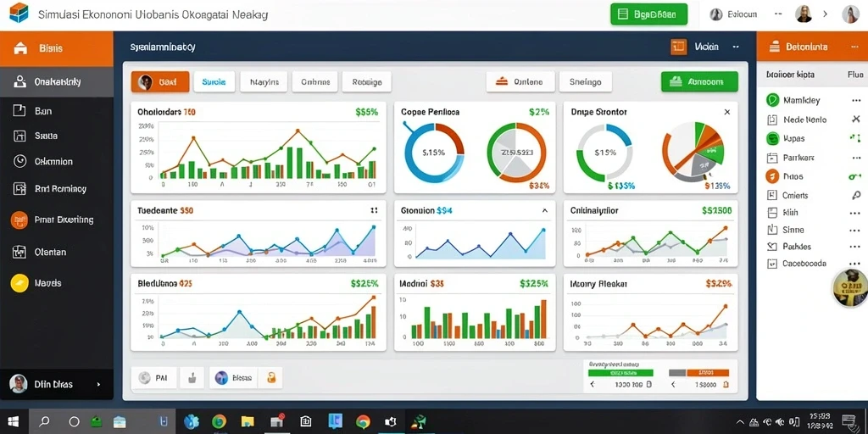The width and height of the screenshot is (868, 434).
Task: Expand the user menu arrow at bottom left
Action: [x=98, y=384]
